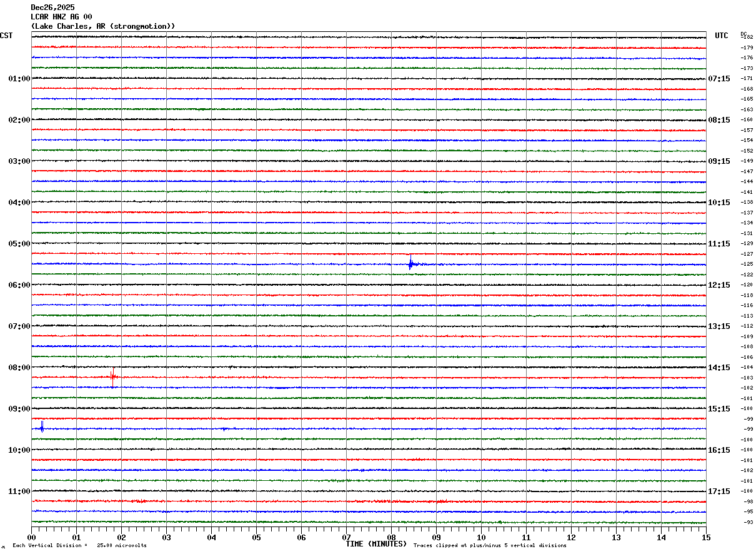Image resolution: width=756 pixels, height=554 pixels.
Task: Click the LCAR HNZ AG 00 station title
Action: click(61, 17)
